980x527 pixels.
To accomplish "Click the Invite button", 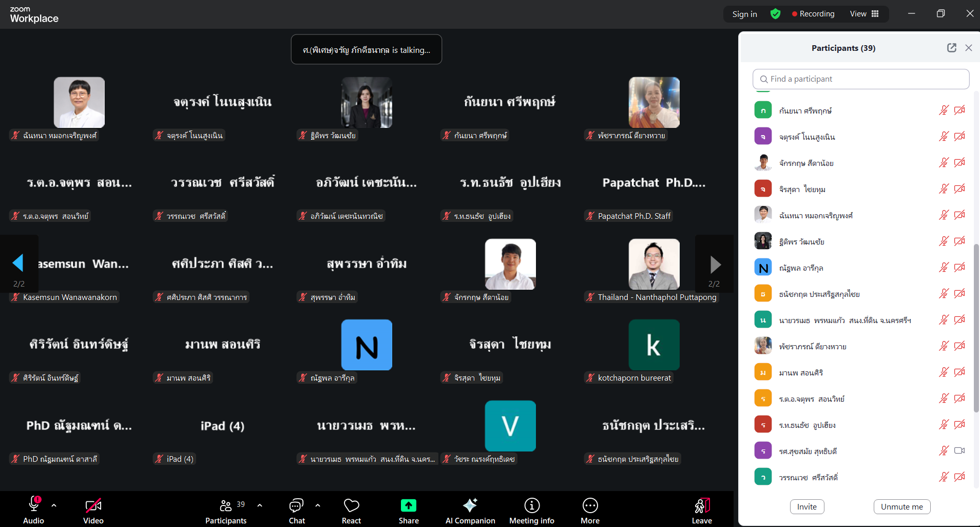I will click(806, 507).
